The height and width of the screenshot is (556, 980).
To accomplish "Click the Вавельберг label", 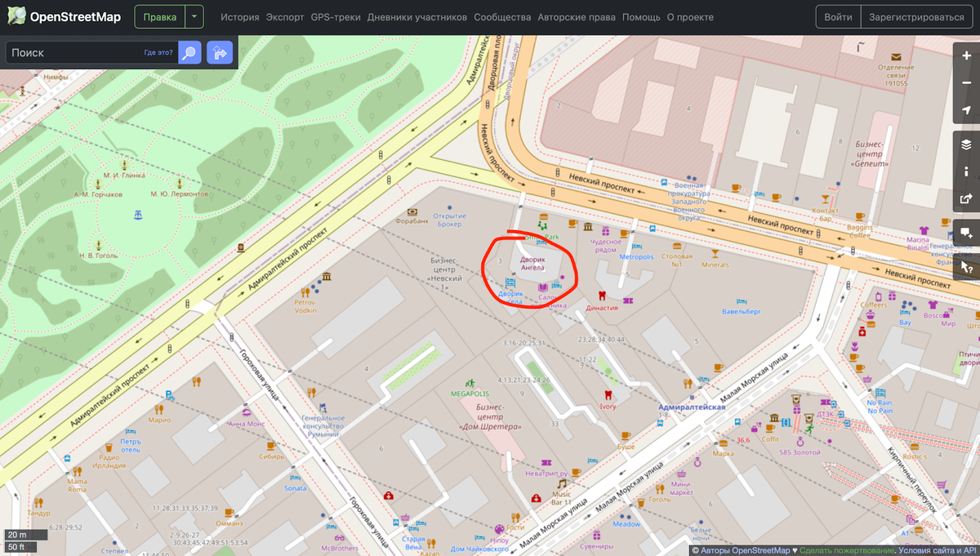I will tap(742, 311).
